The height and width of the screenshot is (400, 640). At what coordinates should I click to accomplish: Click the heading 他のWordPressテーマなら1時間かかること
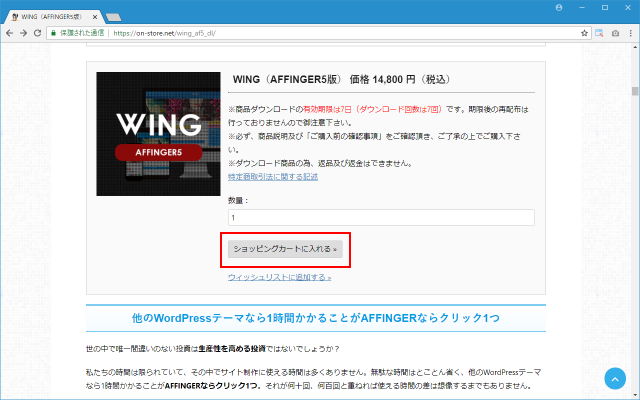(x=316, y=318)
